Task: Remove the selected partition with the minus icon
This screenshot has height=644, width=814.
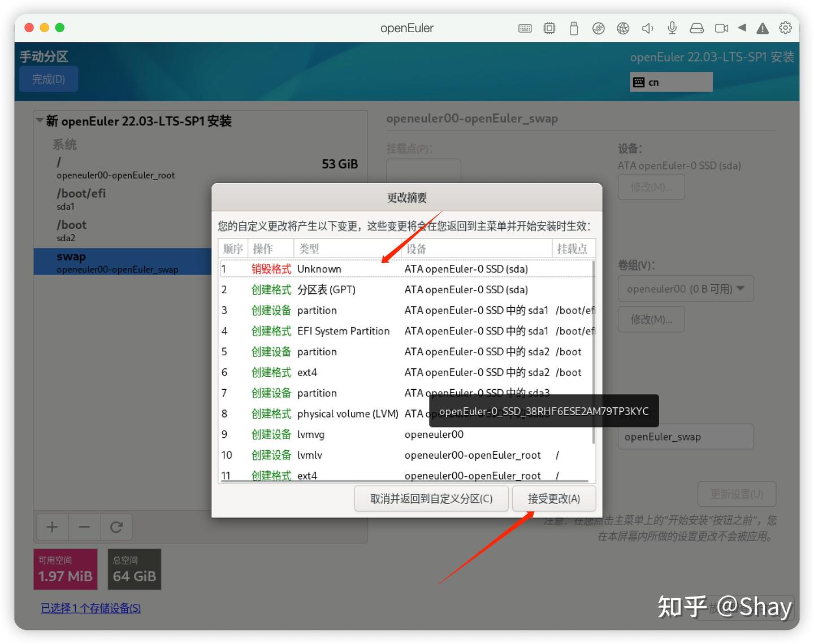Action: (84, 526)
